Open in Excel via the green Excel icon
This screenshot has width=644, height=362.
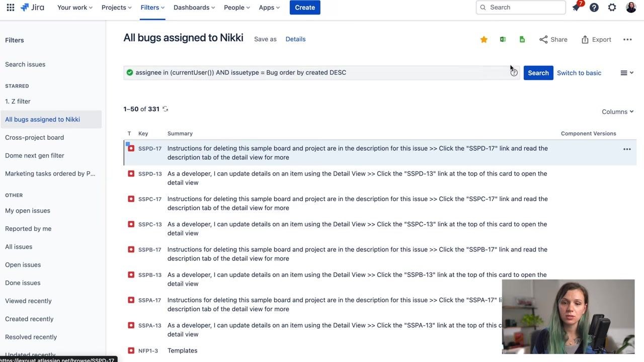[503, 39]
